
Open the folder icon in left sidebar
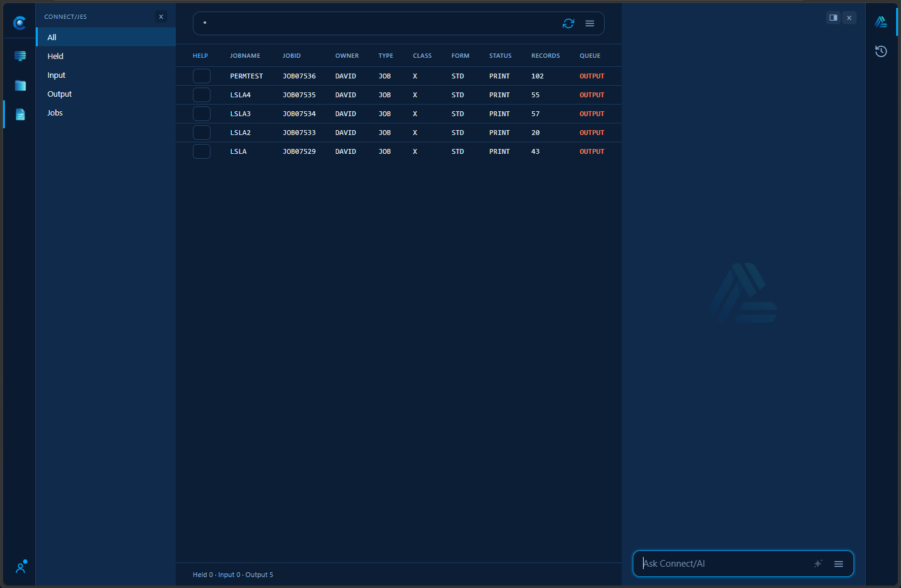click(20, 85)
